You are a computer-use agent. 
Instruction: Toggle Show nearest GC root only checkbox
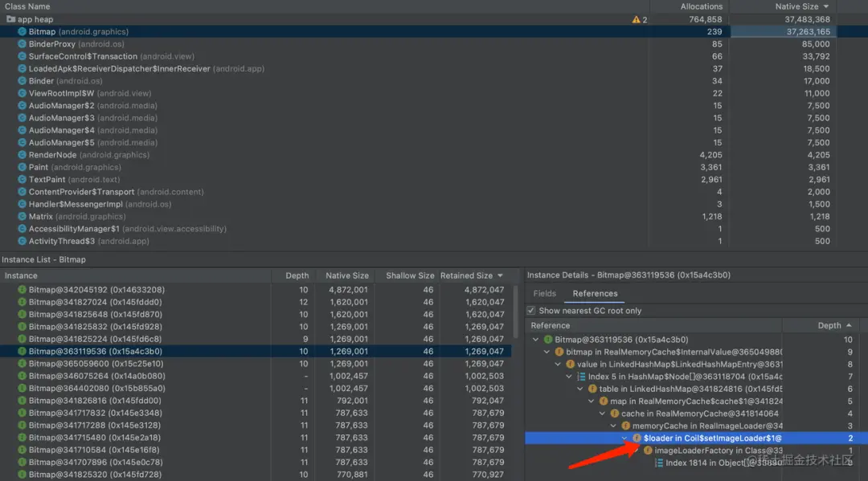click(x=531, y=311)
